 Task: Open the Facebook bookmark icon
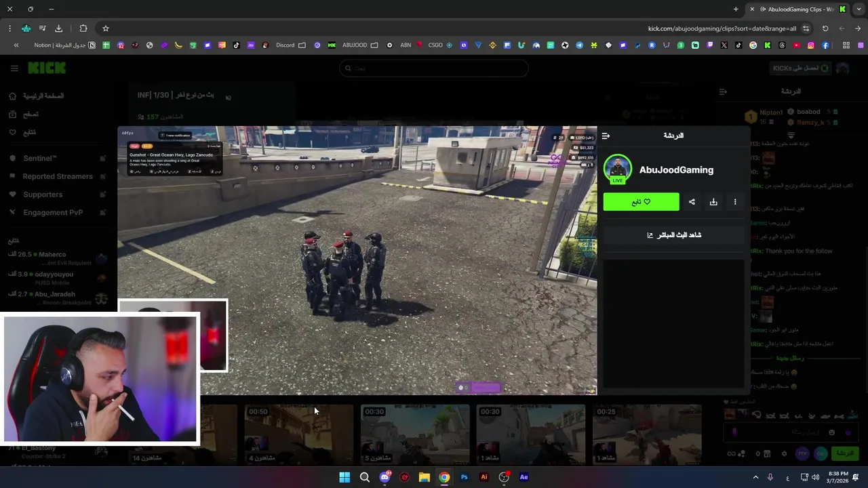point(825,45)
